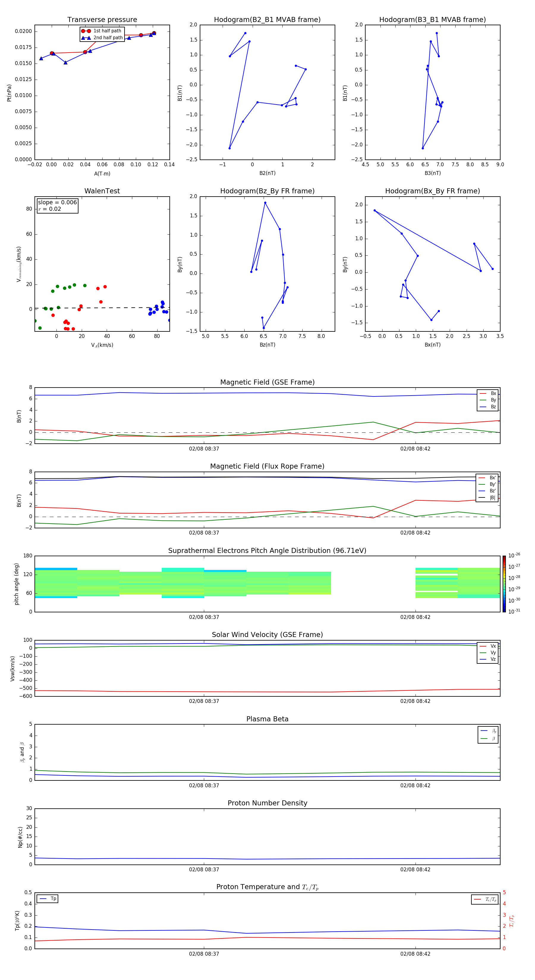Select the '|B|' entry in Flux Rope legend
The width and height of the screenshot is (535, 980).
pyautogui.click(x=487, y=498)
